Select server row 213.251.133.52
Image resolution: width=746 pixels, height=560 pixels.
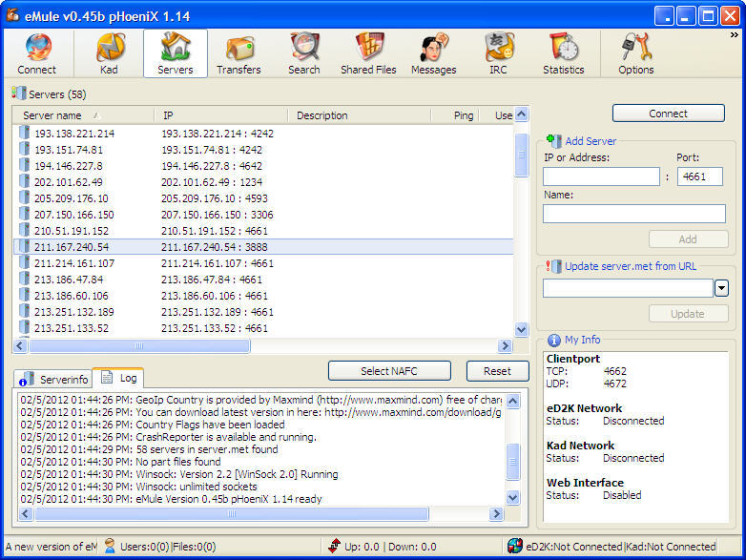[x=263, y=328]
